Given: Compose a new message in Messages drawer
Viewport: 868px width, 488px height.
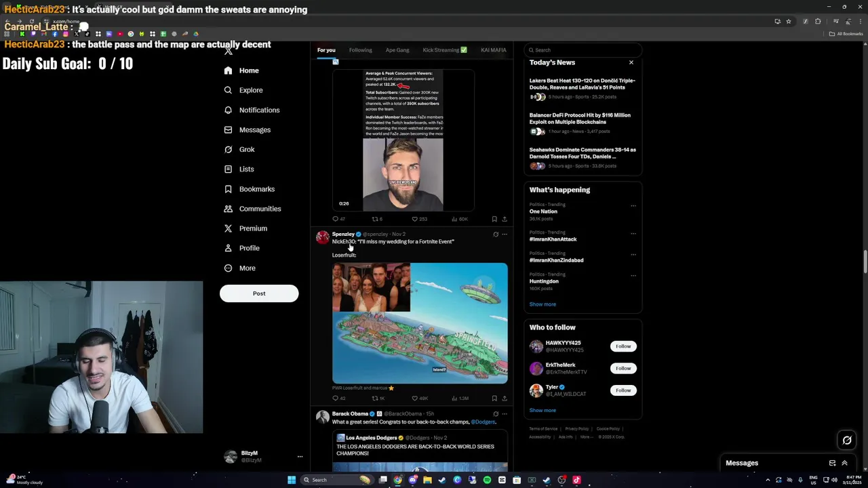Looking at the screenshot, I should (832, 463).
